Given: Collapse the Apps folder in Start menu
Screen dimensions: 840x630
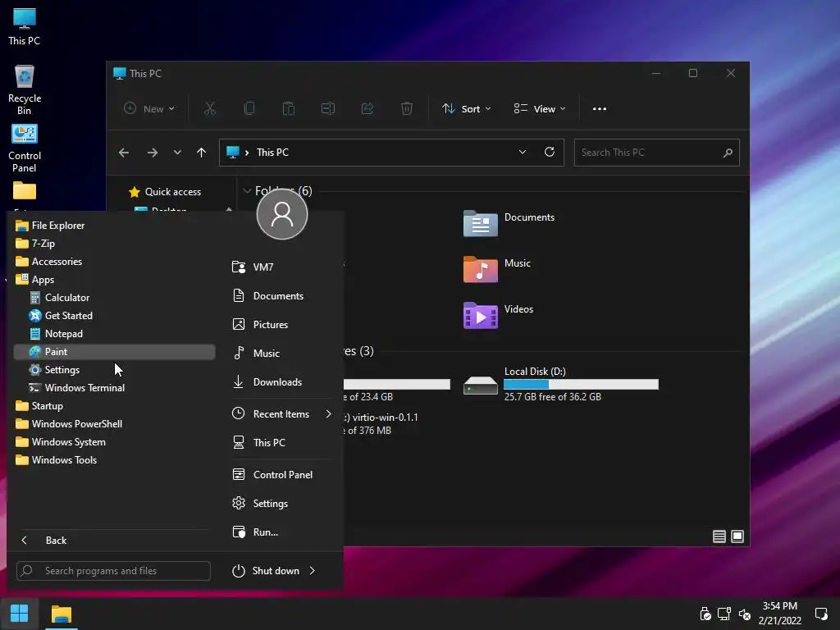Looking at the screenshot, I should (113, 280).
